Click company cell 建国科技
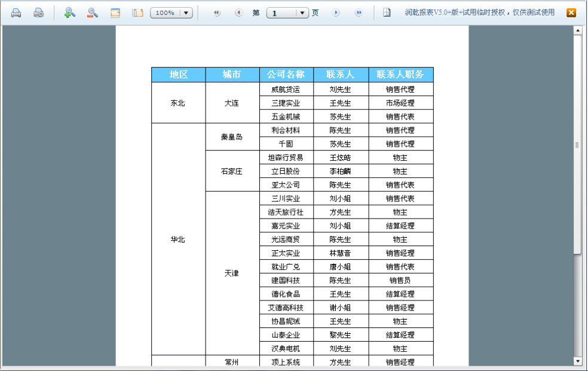This screenshot has width=588, height=371. pos(286,280)
